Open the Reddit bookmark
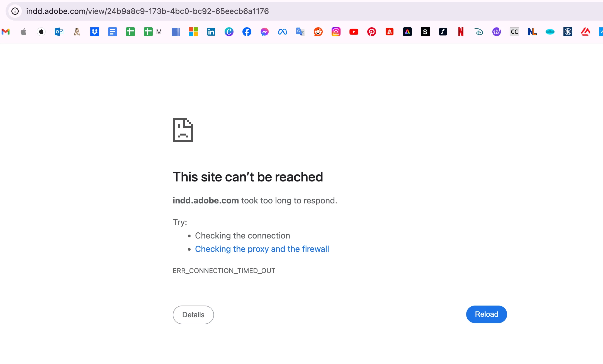This screenshot has height=364, width=603. click(x=318, y=32)
